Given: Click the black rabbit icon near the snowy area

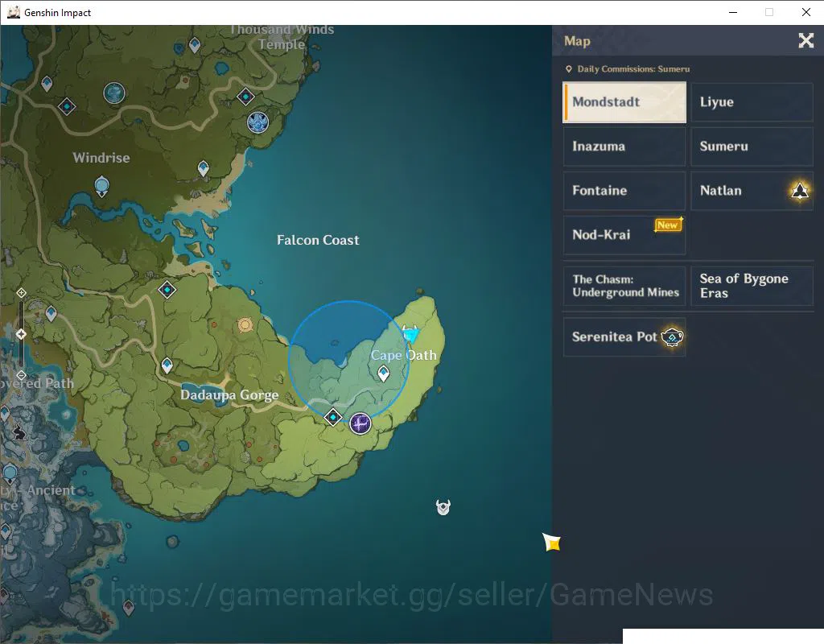Looking at the screenshot, I should click(x=20, y=432).
